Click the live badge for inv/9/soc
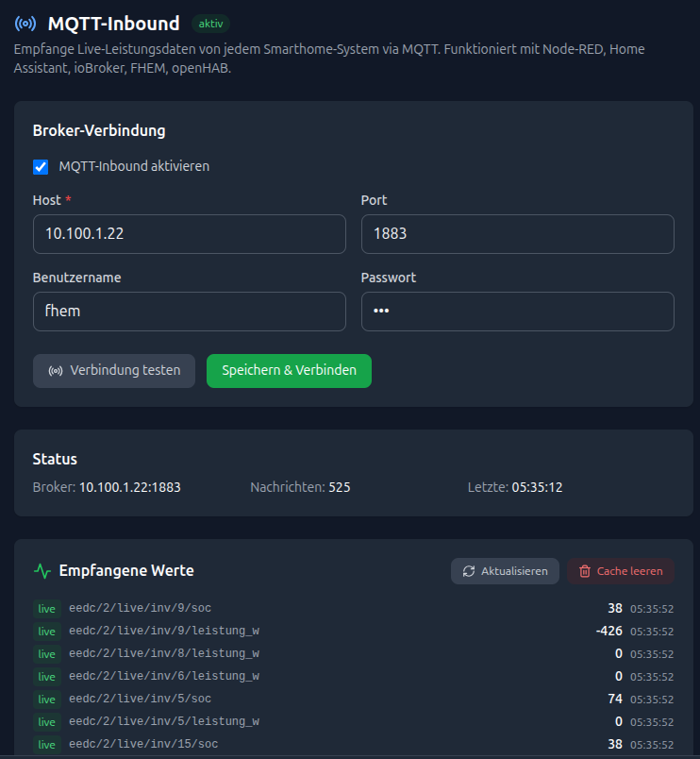This screenshot has width=700, height=759. tap(47, 609)
